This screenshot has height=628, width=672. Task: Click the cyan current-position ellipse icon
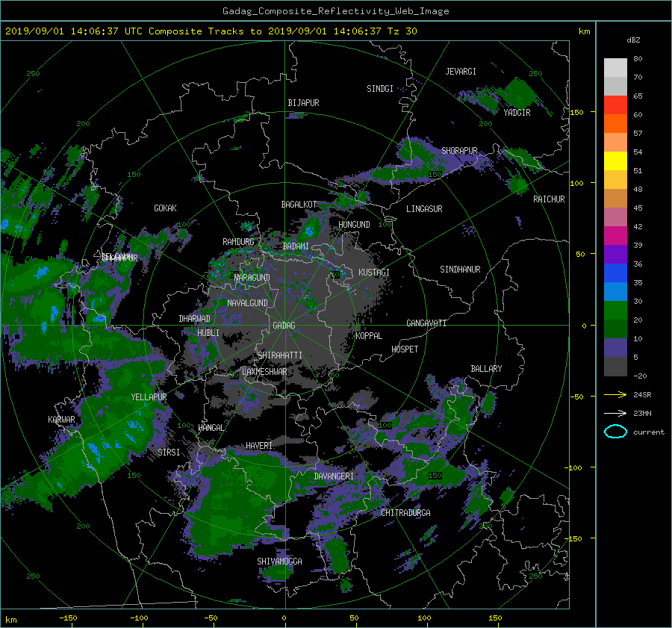[615, 432]
